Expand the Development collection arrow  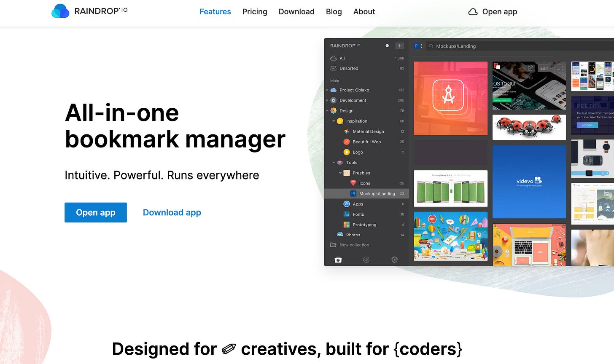coord(327,100)
